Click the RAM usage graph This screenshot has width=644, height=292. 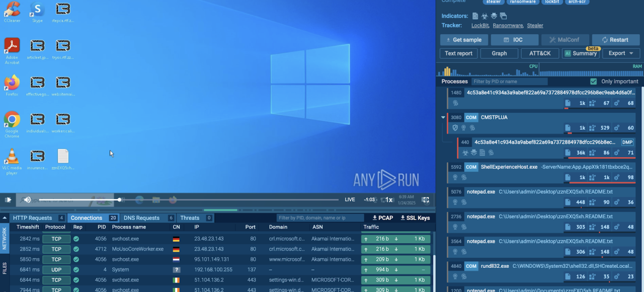591,70
